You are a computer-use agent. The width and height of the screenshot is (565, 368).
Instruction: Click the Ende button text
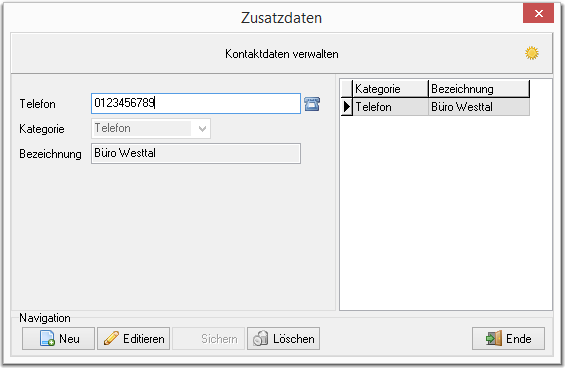[519, 339]
